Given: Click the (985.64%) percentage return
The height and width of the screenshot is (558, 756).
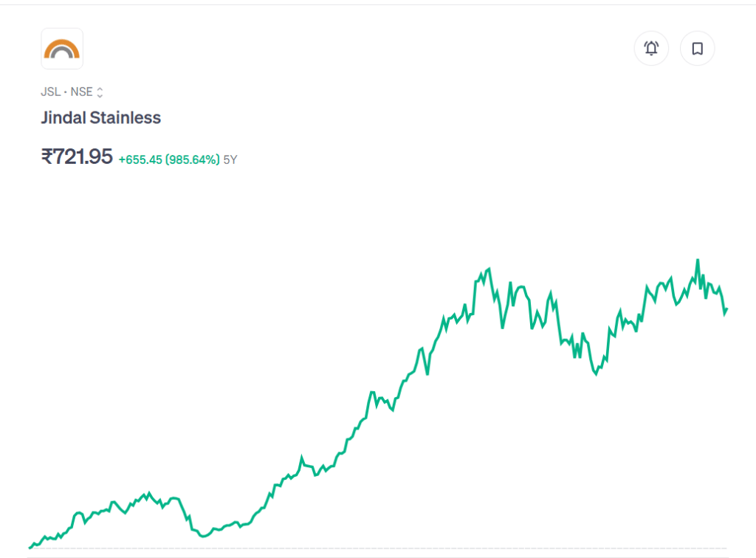Looking at the screenshot, I should tap(192, 159).
